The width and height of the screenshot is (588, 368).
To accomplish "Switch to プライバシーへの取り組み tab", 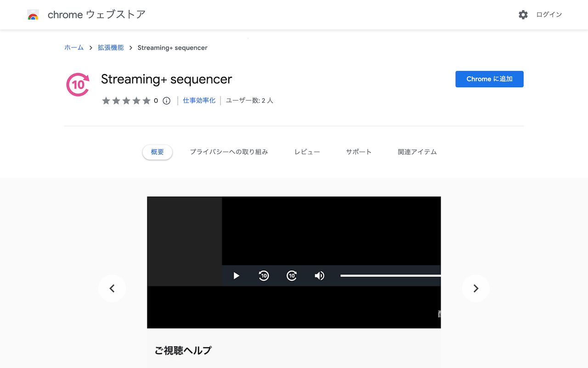I will pos(229,152).
